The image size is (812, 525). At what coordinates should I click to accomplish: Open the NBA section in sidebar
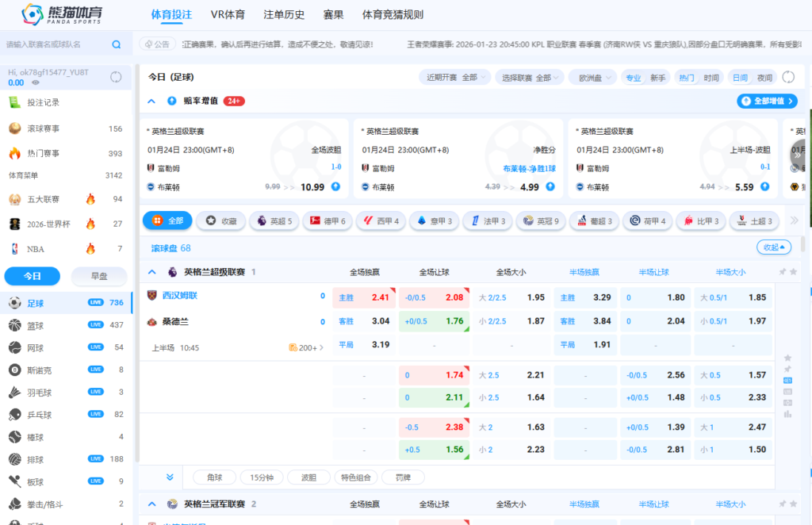pos(33,247)
